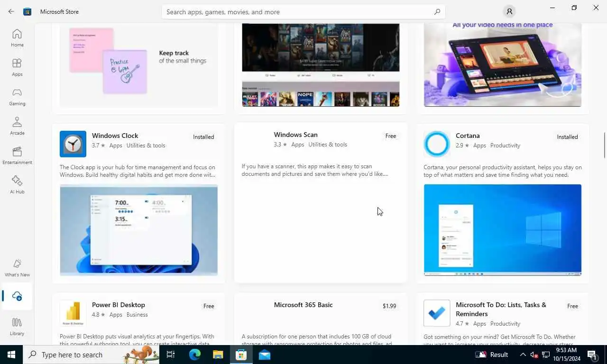607x364 pixels.
Task: Open Microsoft To Do: Lists, Tasks & Reminders title
Action: pyautogui.click(x=501, y=309)
